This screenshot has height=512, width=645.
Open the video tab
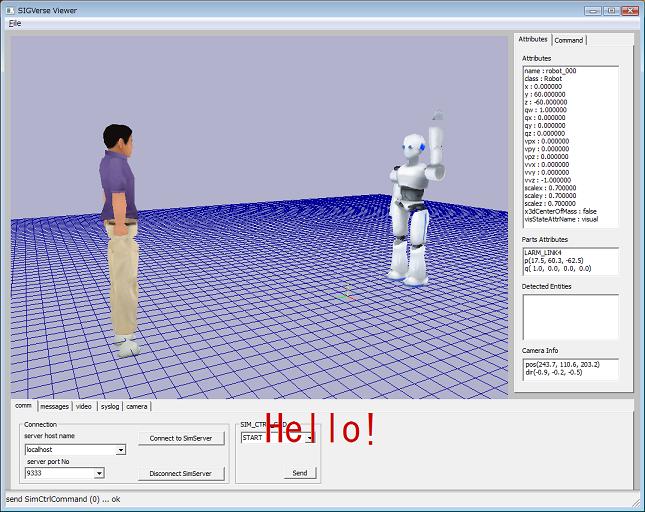pos(84,406)
